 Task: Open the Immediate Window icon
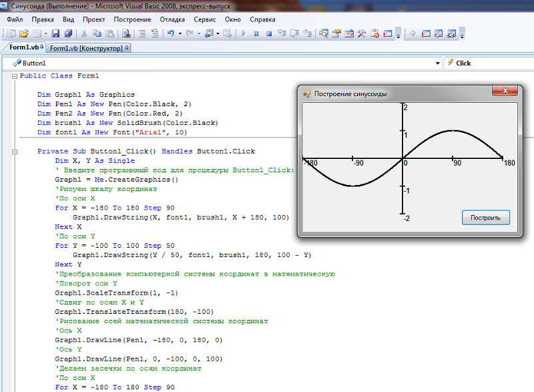point(388,33)
